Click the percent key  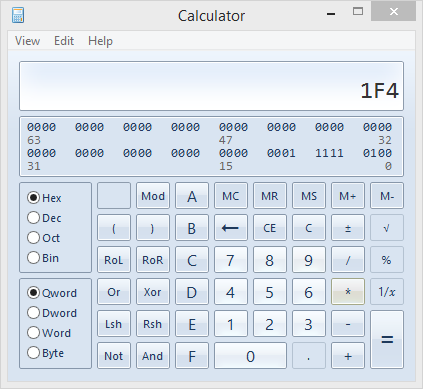click(x=387, y=260)
